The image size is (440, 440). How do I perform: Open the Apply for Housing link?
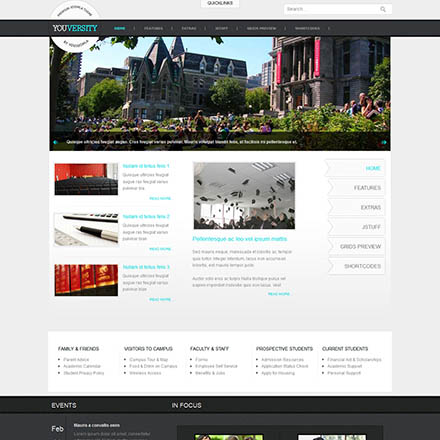(278, 373)
